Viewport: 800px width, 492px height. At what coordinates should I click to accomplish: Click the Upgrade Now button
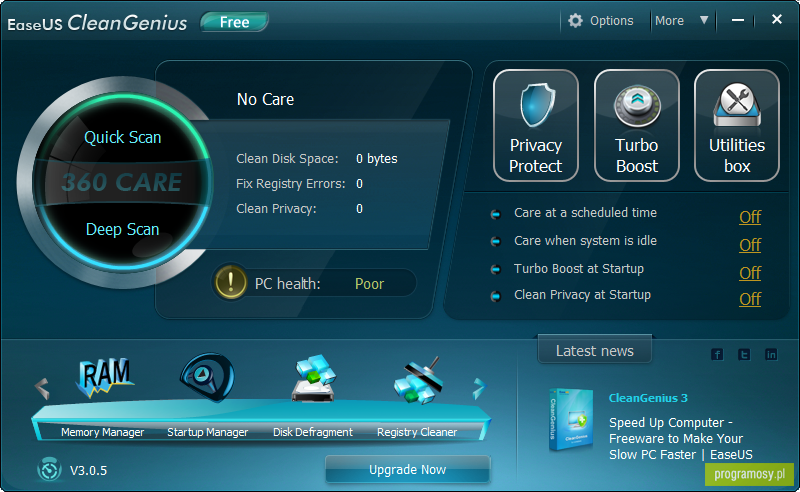pos(408,470)
